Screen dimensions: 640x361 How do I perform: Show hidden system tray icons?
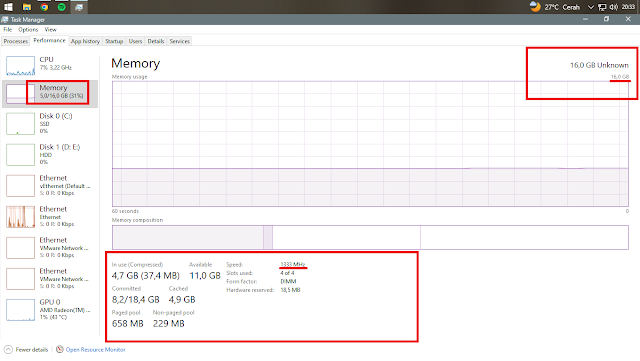point(590,7)
